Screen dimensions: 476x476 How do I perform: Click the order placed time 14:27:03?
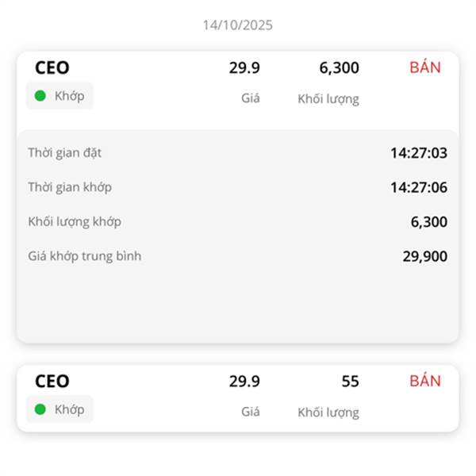(419, 153)
